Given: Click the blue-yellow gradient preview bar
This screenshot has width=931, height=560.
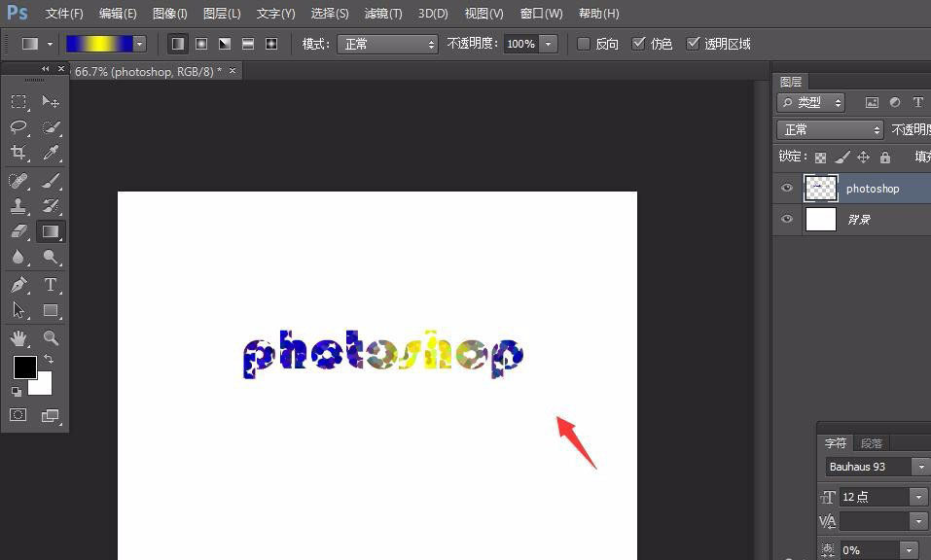Looking at the screenshot, I should click(99, 44).
